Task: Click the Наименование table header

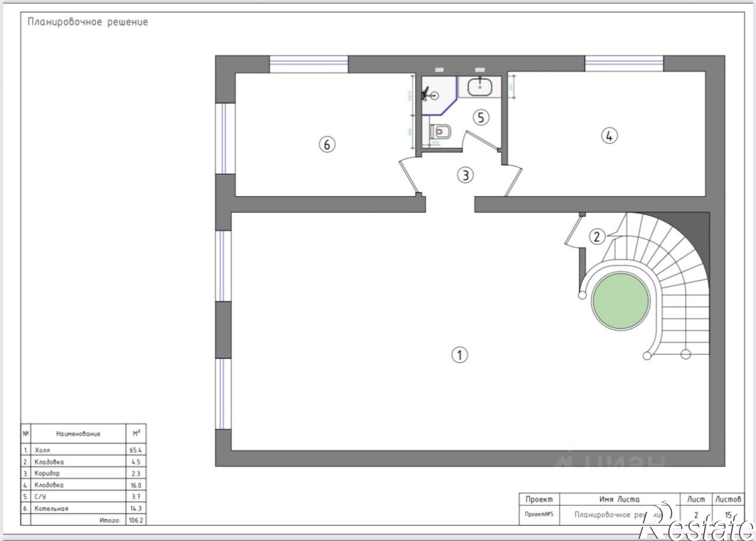Action: coord(78,434)
